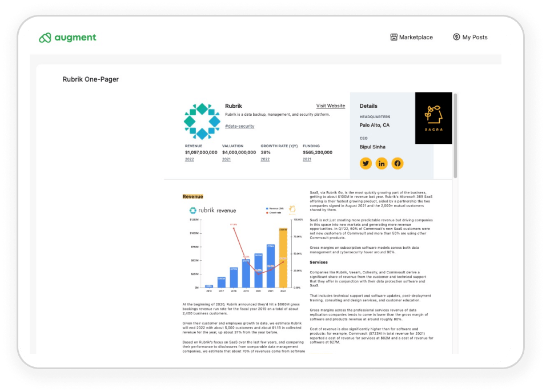Click the 2022 link under Growth Rate
The image size is (546, 392).
(265, 159)
